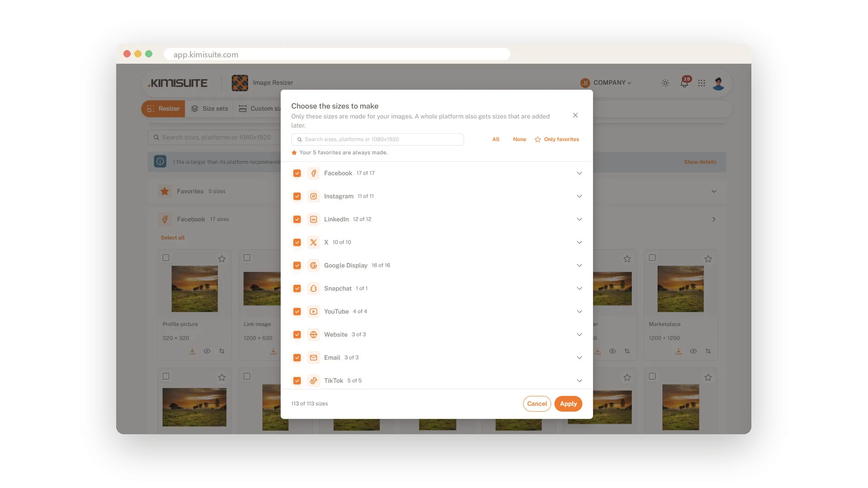The width and height of the screenshot is (868, 488).
Task: Expand the Email sizes chevron
Action: tap(579, 357)
